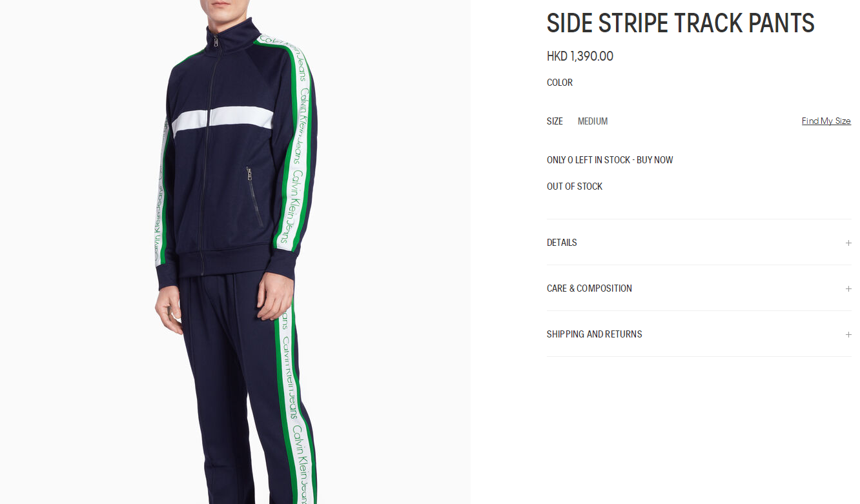Expand DETAILS with its plus icon
The height and width of the screenshot is (504, 860).
848,243
